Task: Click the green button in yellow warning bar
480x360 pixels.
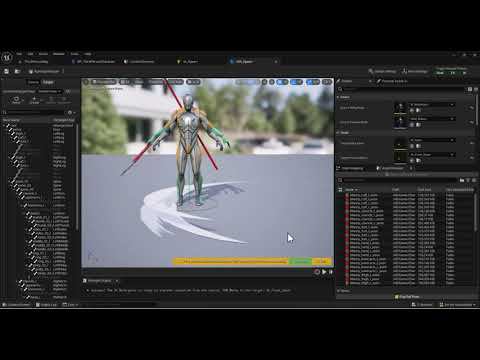Action: (x=301, y=262)
